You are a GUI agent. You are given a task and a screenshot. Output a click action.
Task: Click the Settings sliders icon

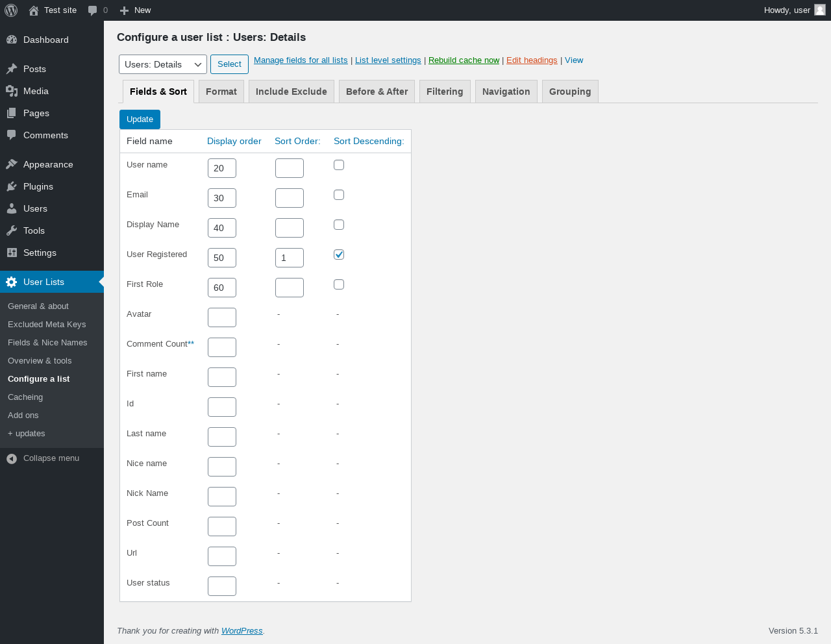(x=12, y=253)
